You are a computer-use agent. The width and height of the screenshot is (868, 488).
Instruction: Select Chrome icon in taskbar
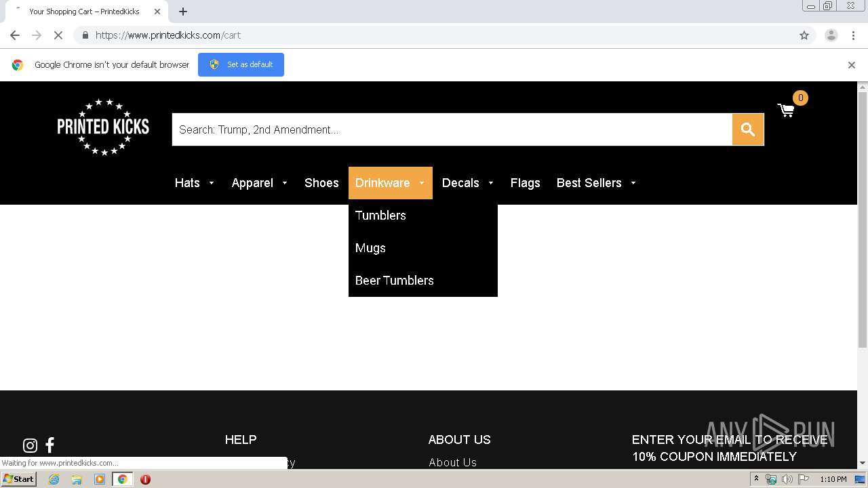click(x=122, y=479)
